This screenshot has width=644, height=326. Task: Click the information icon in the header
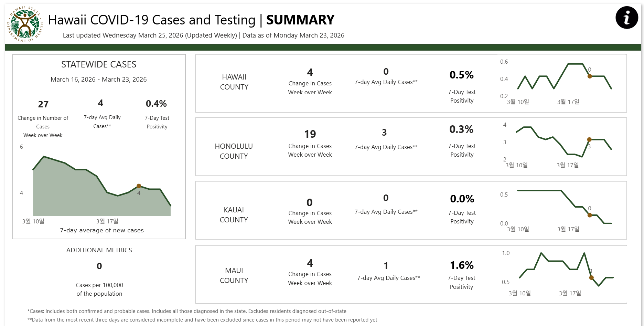pyautogui.click(x=627, y=18)
